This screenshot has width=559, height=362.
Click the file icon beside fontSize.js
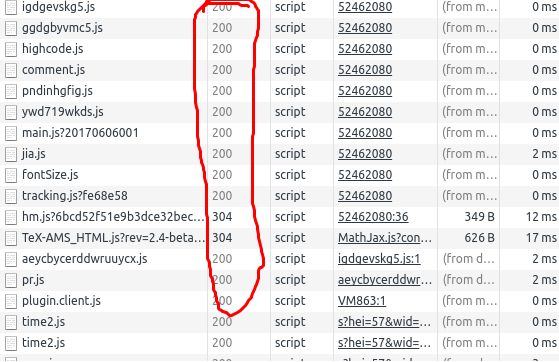[11, 175]
